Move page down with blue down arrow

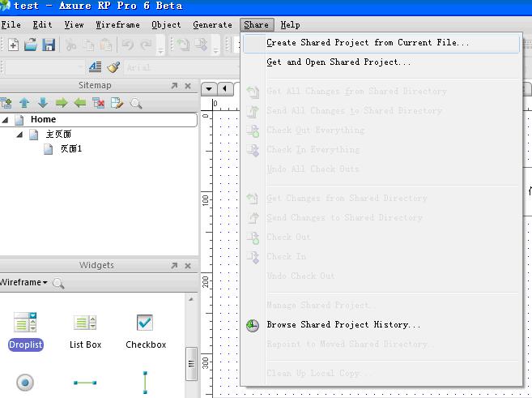point(43,103)
